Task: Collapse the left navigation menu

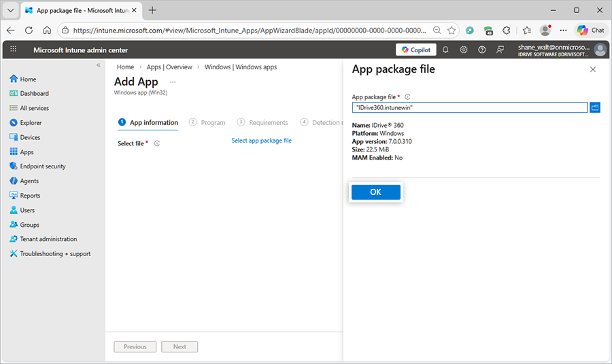Action: coord(98,65)
